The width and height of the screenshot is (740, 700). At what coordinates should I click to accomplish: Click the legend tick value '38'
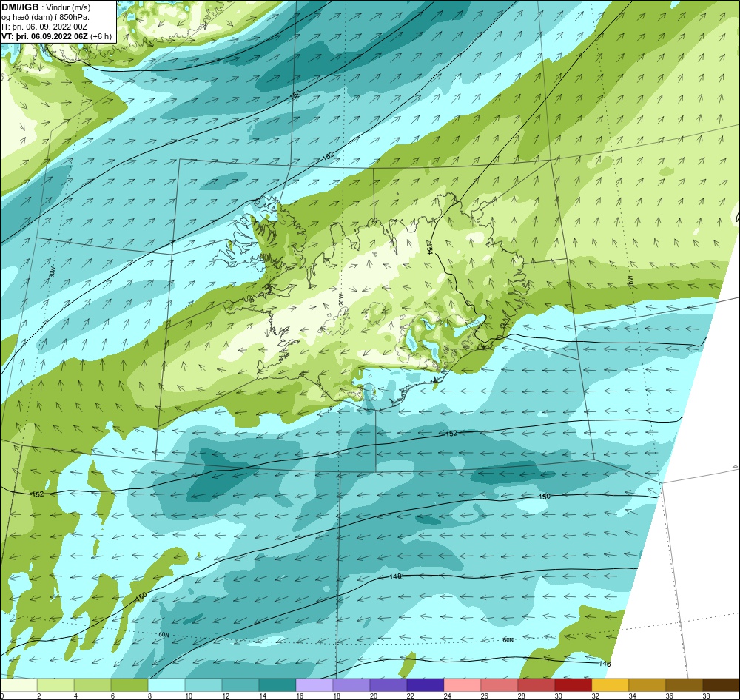tap(706, 696)
